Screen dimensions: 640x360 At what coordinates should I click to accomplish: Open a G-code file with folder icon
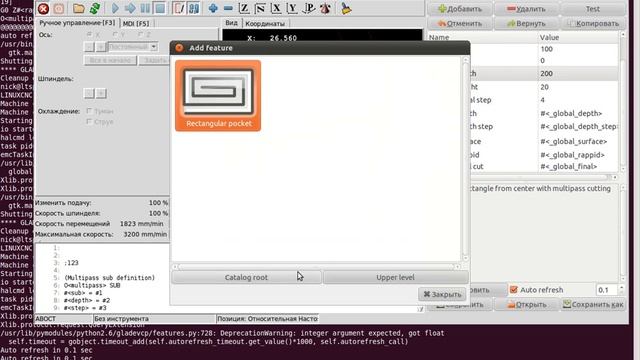click(x=79, y=9)
